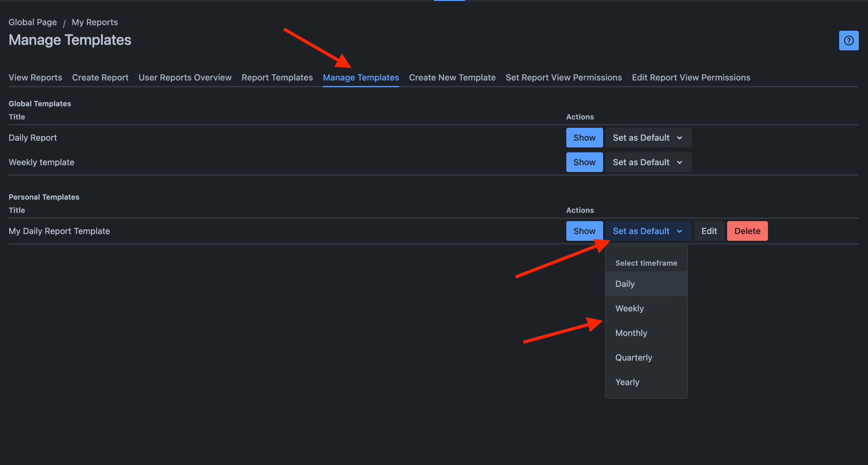Image resolution: width=868 pixels, height=465 pixels.
Task: Choose Quarterly timeframe option
Action: (x=646, y=358)
